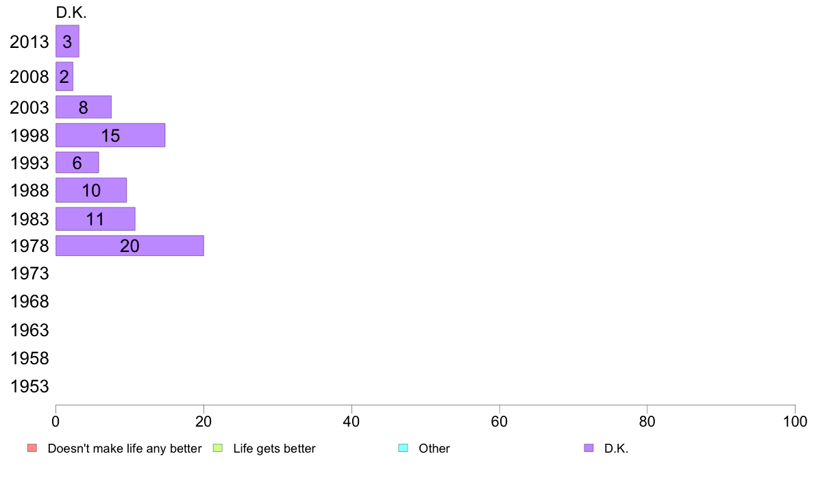814x504 pixels.
Task: Select the 1998 bar with value 15
Action: click(x=110, y=135)
